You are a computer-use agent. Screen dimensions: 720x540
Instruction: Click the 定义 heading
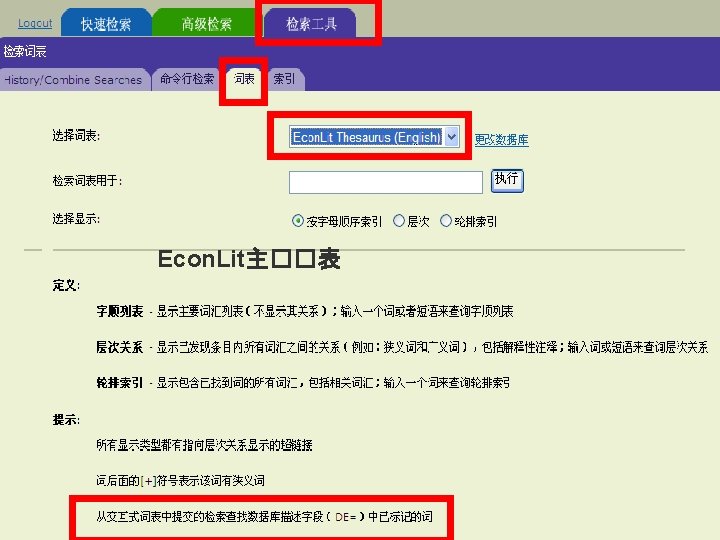pyautogui.click(x=66, y=286)
